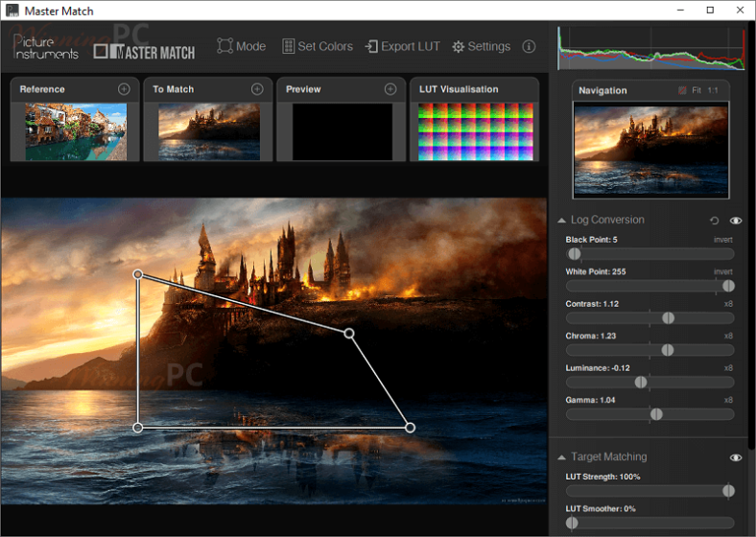Click the 'Black Point: 5' label
756x537 pixels.
coord(591,240)
